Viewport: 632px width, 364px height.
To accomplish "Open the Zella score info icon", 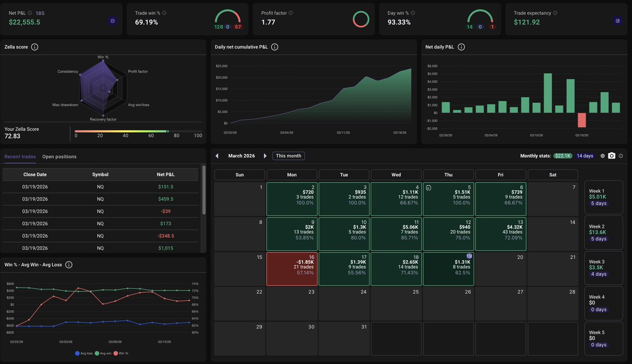I will pyautogui.click(x=35, y=47).
